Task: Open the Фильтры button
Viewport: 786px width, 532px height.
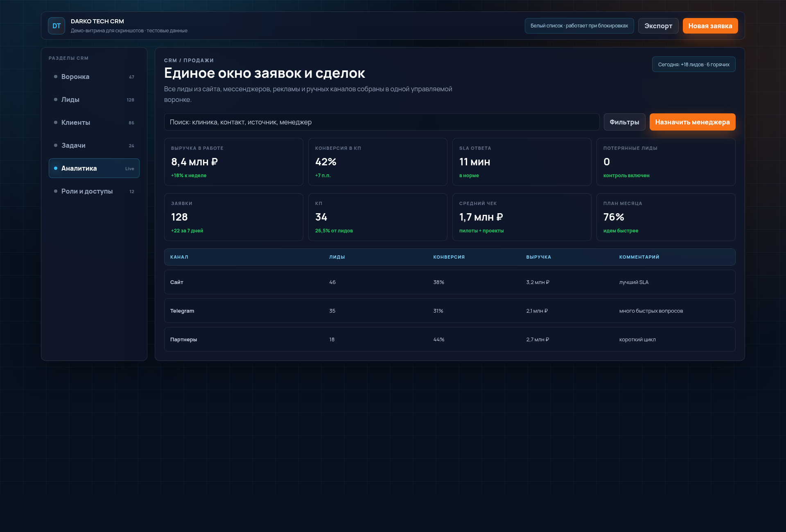Action: click(x=624, y=122)
